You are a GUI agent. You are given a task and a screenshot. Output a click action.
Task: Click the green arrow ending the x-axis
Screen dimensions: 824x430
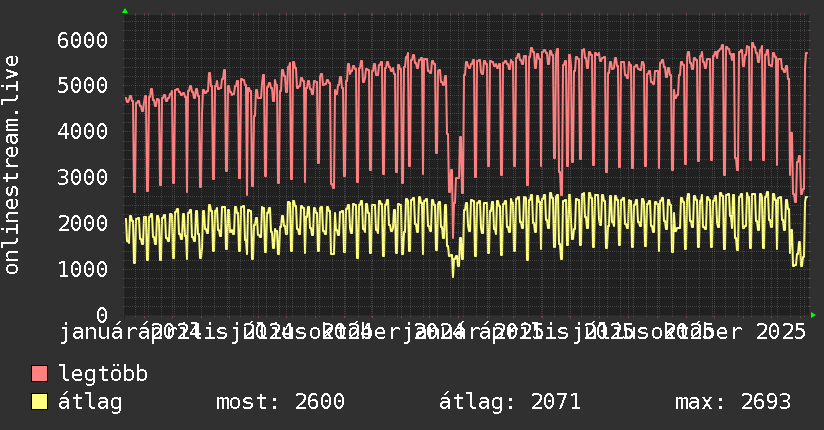click(813, 315)
